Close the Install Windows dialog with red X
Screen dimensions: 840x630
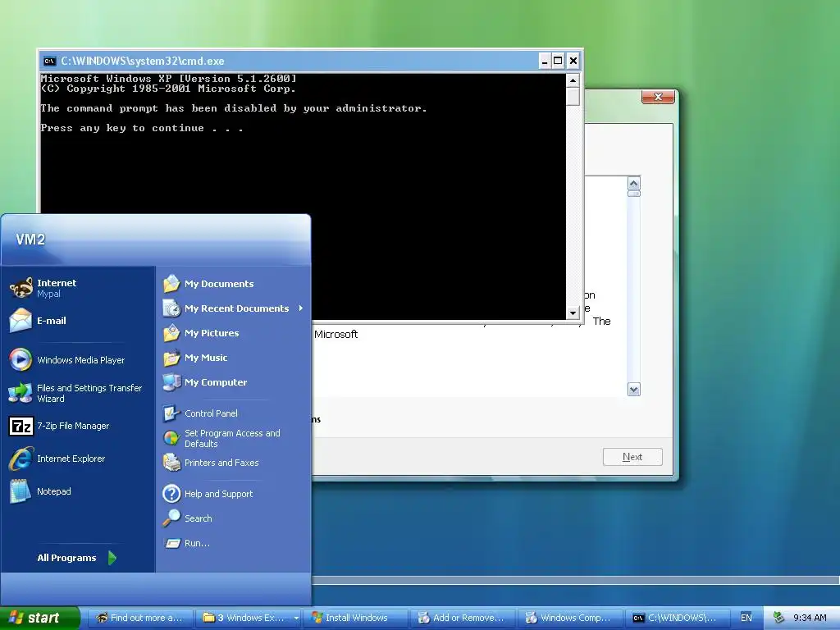click(658, 97)
